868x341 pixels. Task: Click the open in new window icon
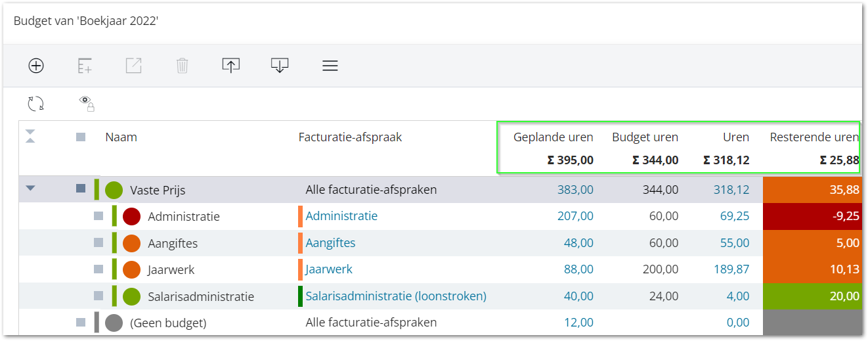coord(133,66)
